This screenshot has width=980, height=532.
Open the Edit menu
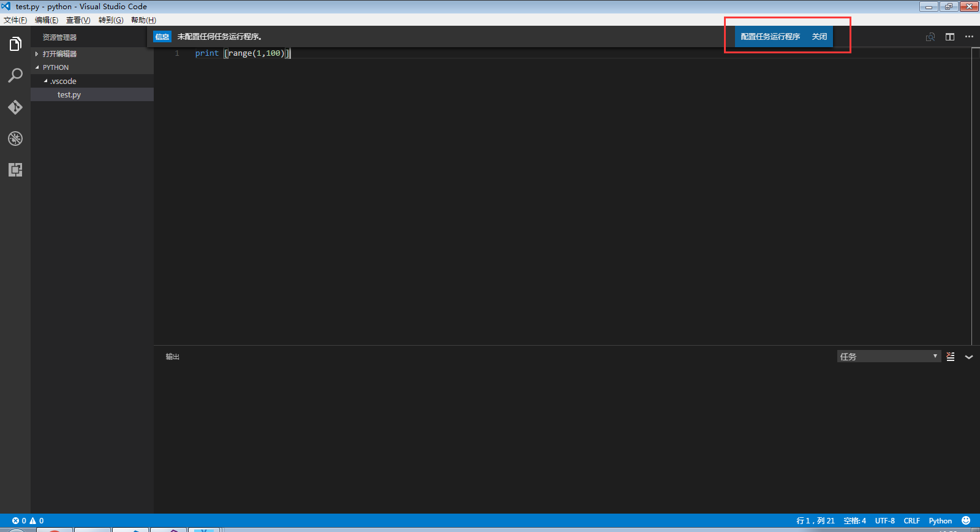coord(47,20)
